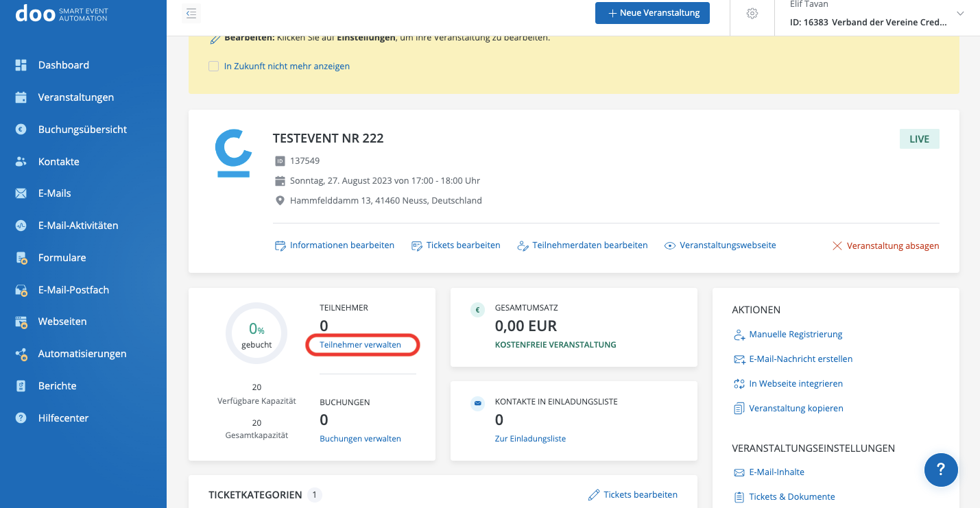Enable 'In Zukunft nicht mehr anzeigen' checkbox
The height and width of the screenshot is (508, 980).
[x=214, y=66]
